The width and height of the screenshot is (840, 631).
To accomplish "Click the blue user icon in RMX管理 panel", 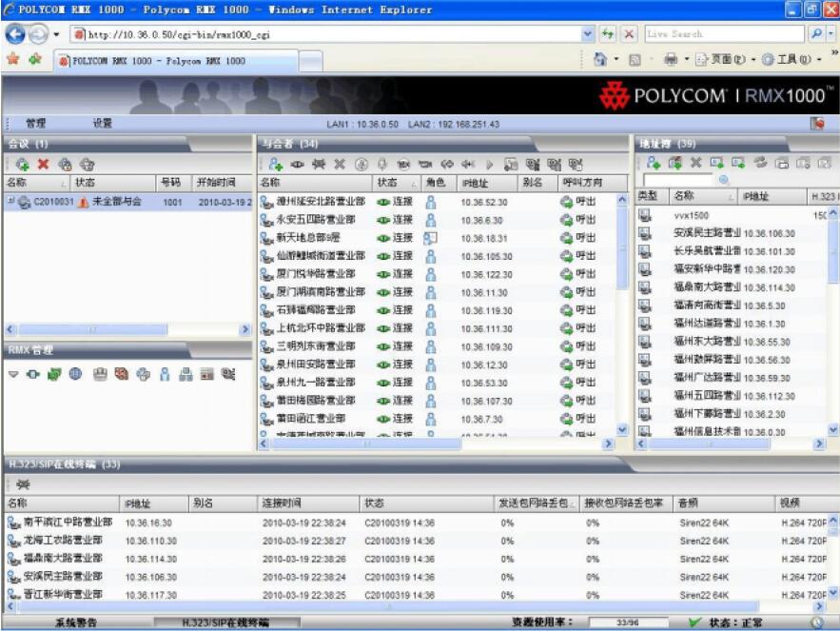I will coord(165,374).
